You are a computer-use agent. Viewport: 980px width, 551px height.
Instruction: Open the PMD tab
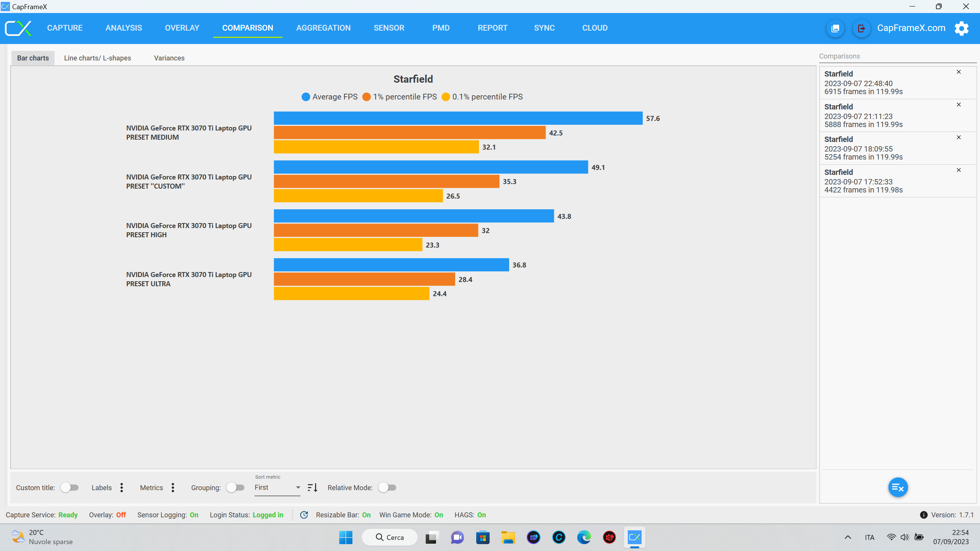coord(441,28)
